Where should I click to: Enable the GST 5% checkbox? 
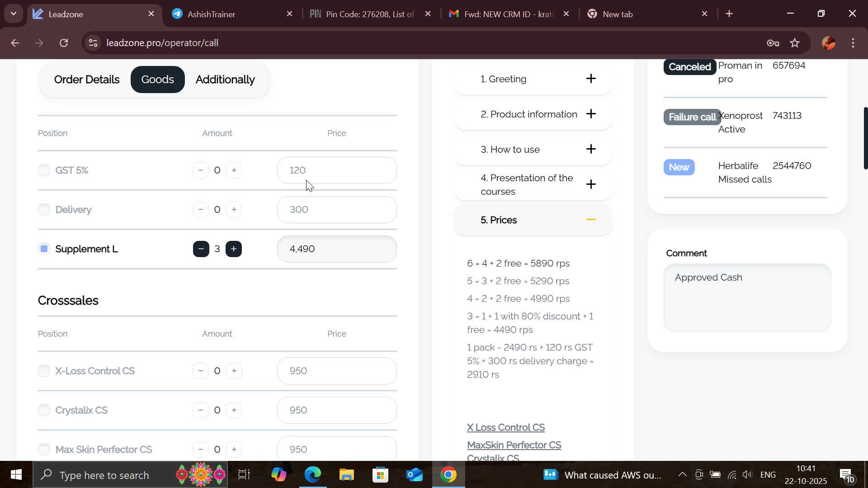pyautogui.click(x=44, y=170)
